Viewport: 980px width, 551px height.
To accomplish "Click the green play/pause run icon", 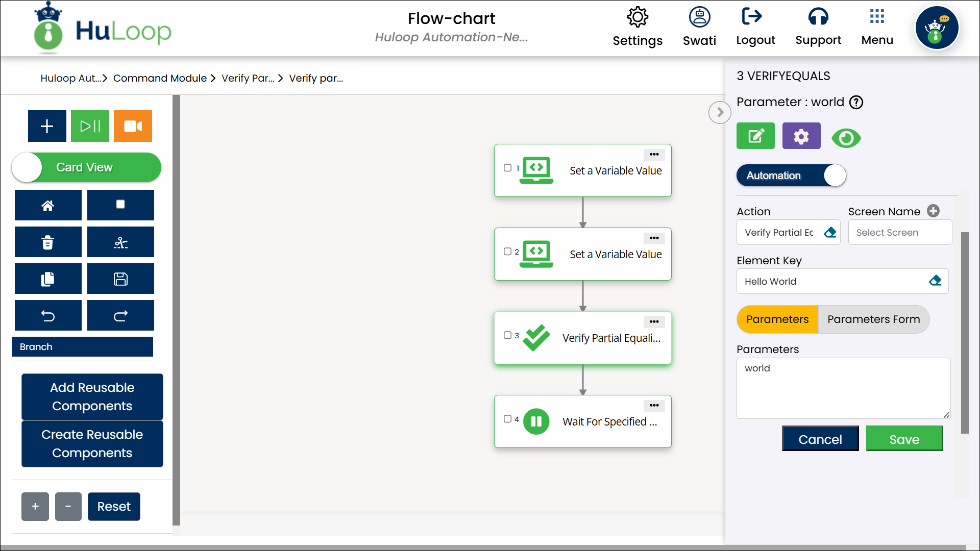I will coord(90,126).
